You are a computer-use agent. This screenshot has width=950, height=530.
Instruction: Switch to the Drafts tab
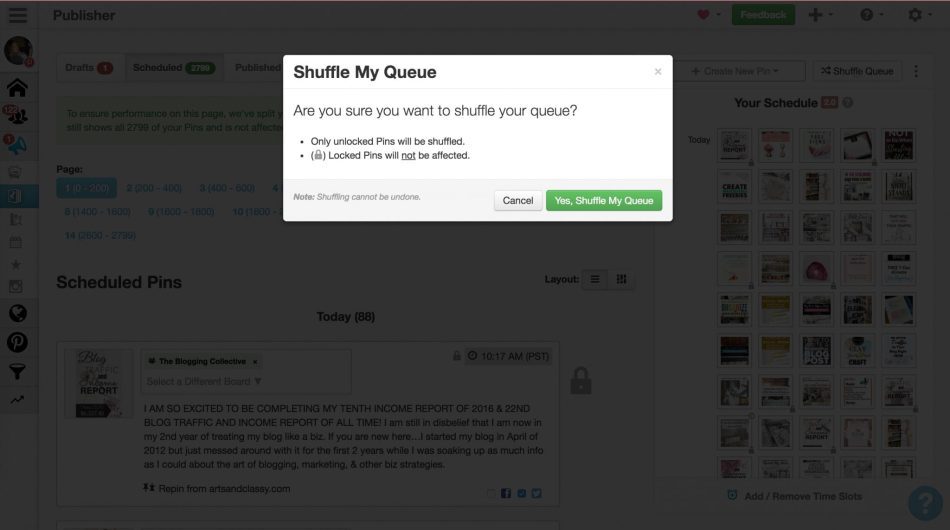(89, 68)
